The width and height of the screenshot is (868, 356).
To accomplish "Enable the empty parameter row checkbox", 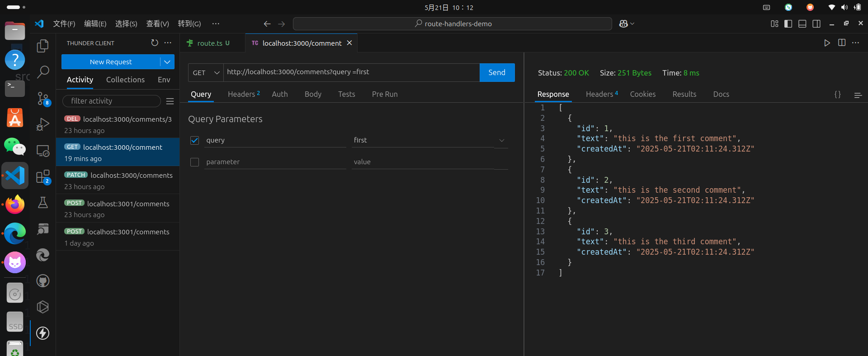I will tap(195, 162).
